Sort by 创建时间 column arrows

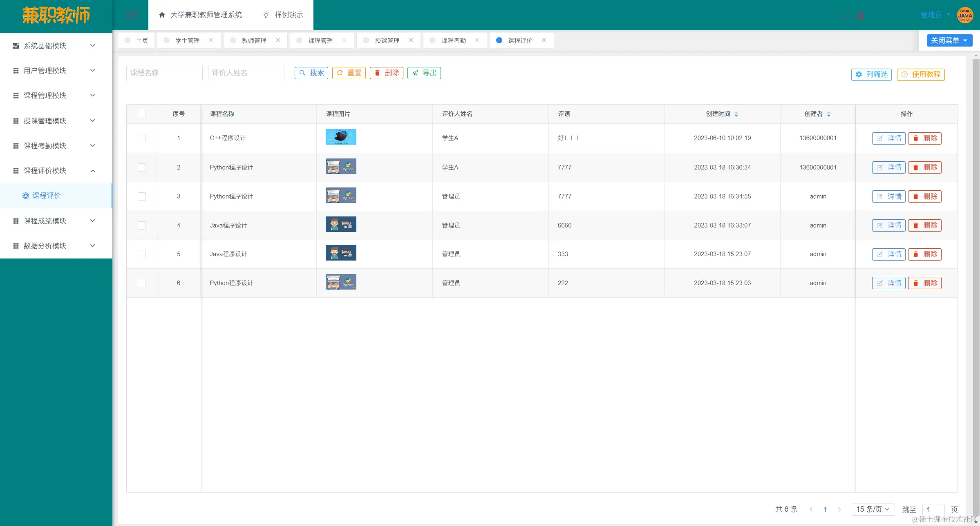736,114
